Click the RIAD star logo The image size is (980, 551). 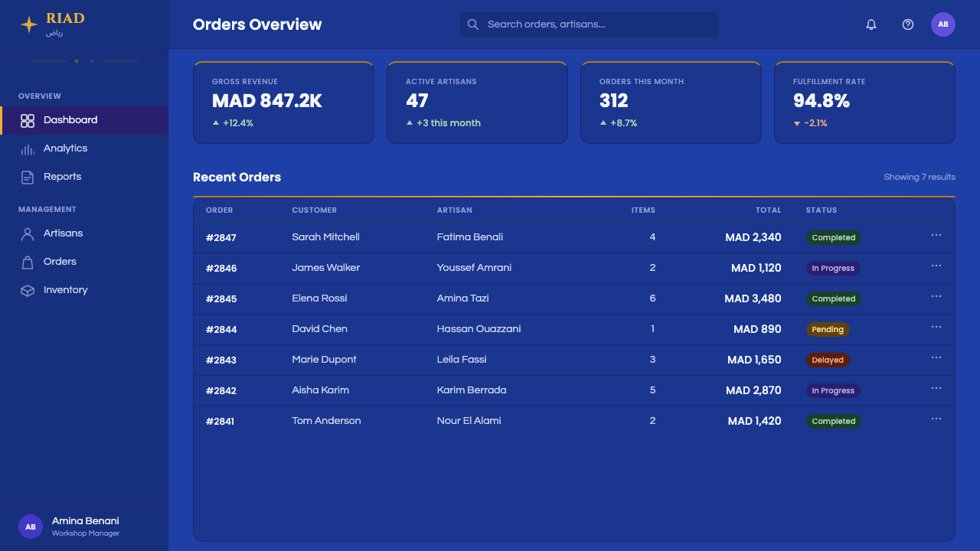28,24
